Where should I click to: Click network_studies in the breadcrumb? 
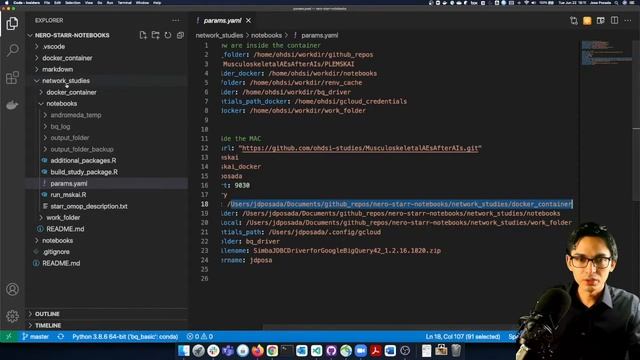pyautogui.click(x=219, y=36)
